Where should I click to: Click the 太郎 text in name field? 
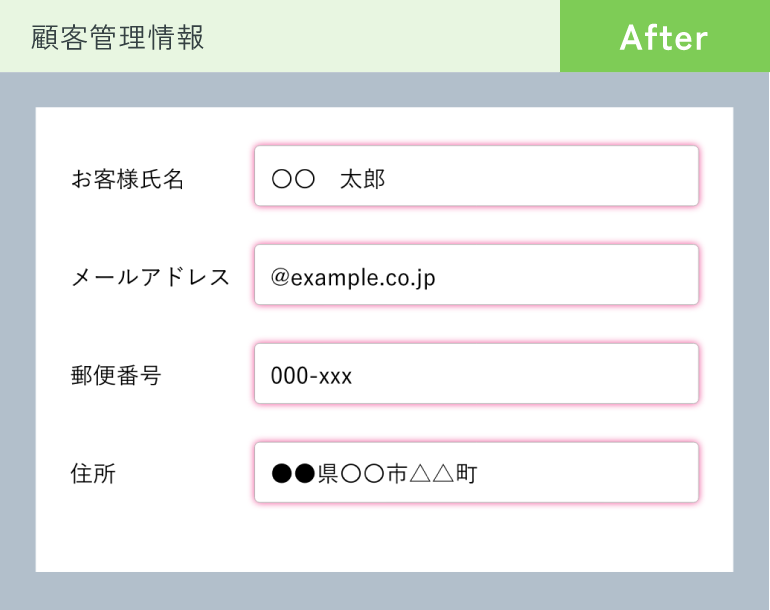click(362, 179)
